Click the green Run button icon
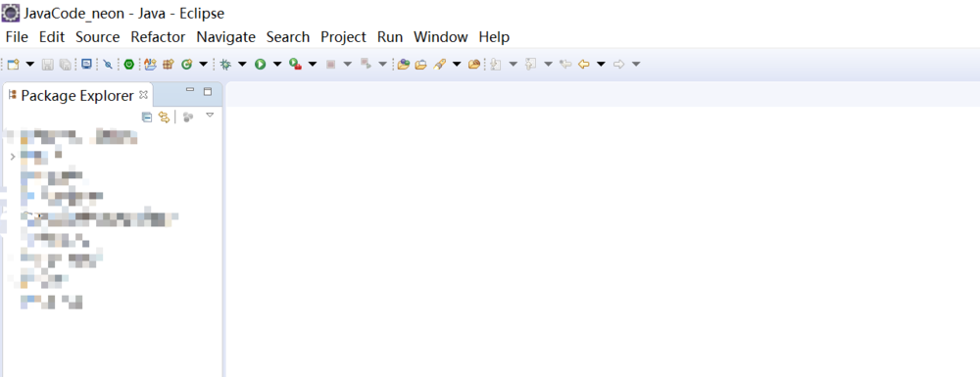 click(260, 64)
